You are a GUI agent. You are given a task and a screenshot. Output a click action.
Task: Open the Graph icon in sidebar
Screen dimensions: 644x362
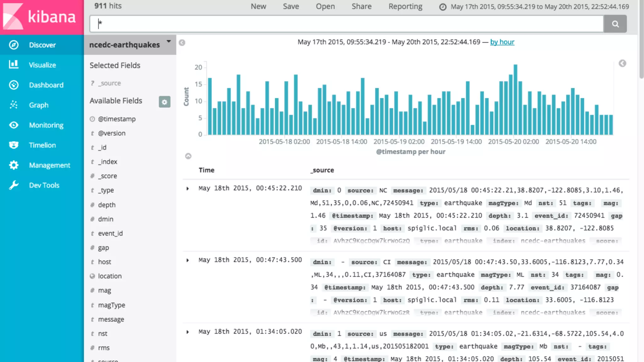click(14, 105)
